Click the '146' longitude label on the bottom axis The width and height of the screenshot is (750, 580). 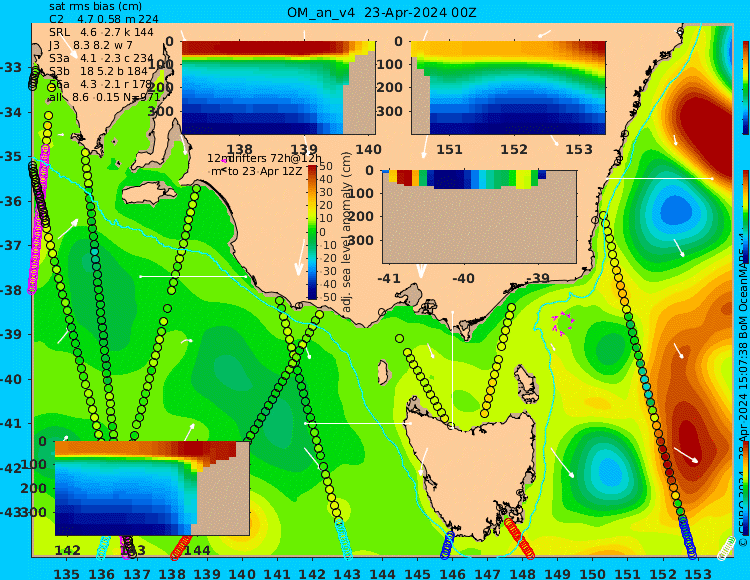[452, 573]
